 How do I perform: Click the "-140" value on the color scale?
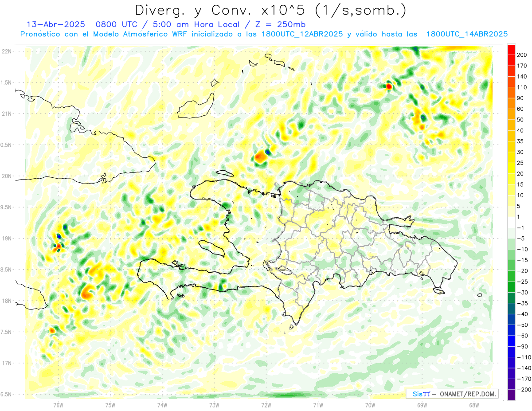(x=524, y=368)
